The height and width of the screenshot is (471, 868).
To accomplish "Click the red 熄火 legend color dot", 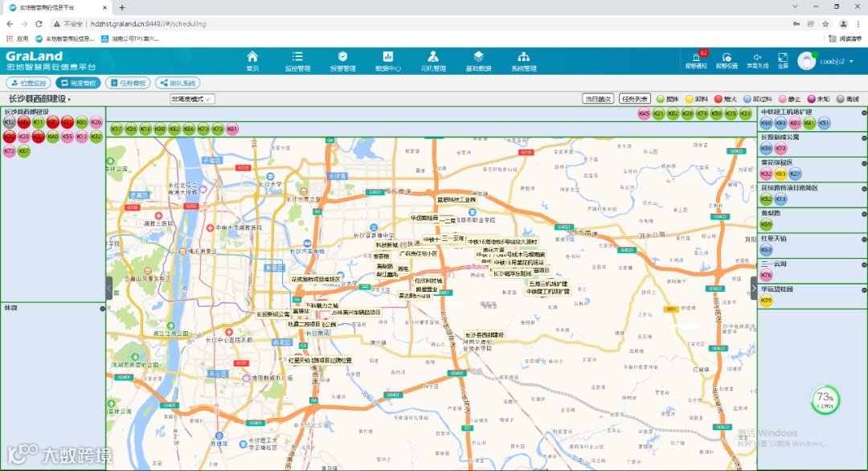I will click(719, 99).
